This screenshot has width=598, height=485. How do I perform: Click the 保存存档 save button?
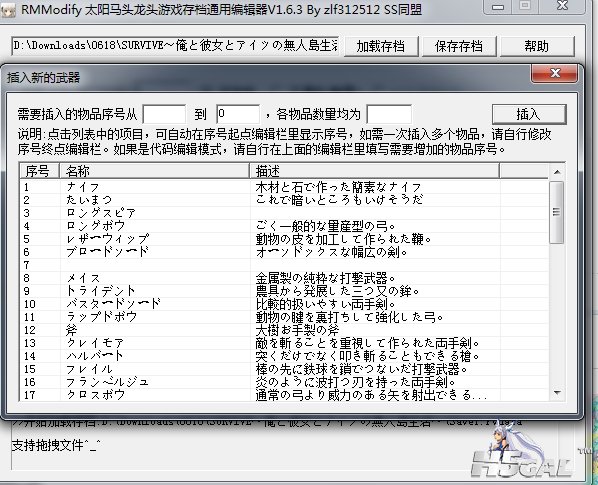pyautogui.click(x=459, y=47)
